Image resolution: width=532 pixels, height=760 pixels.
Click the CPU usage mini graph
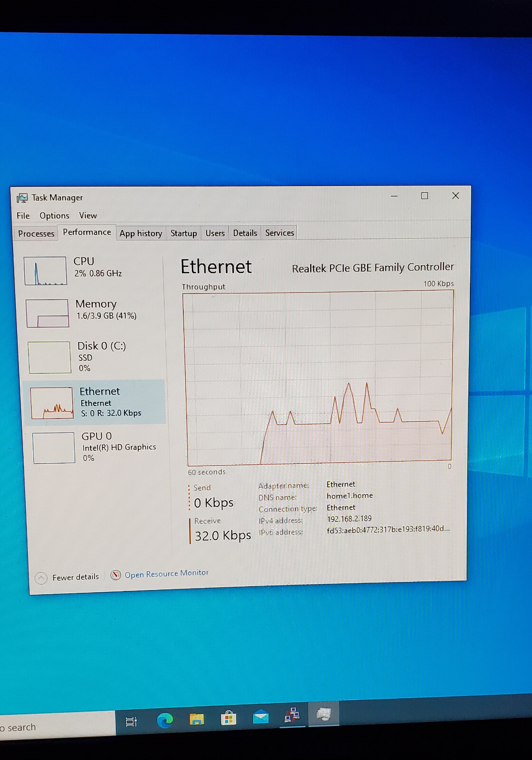45,271
